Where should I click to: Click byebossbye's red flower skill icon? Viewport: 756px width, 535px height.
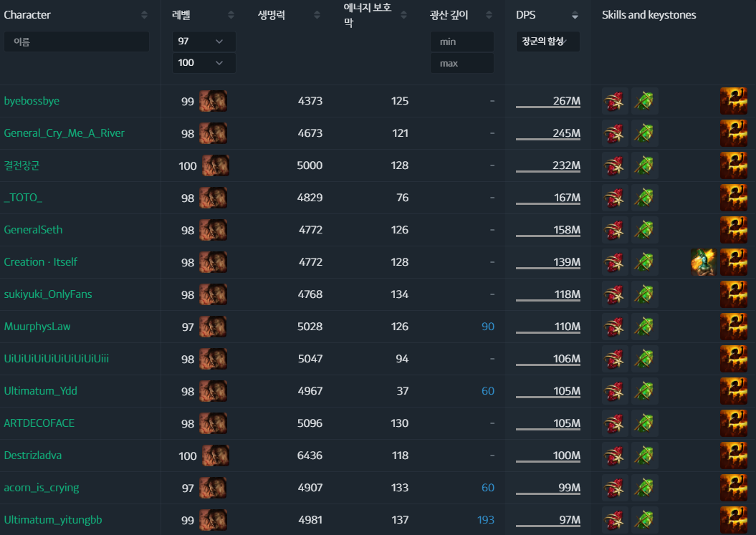[615, 101]
